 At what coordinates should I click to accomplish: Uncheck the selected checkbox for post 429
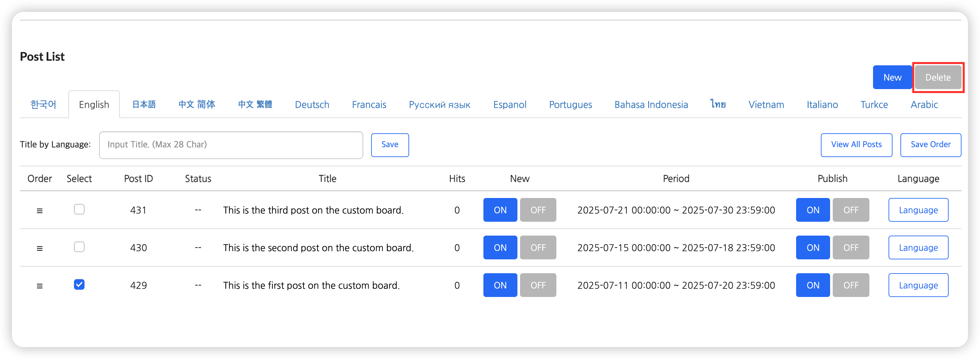(79, 284)
